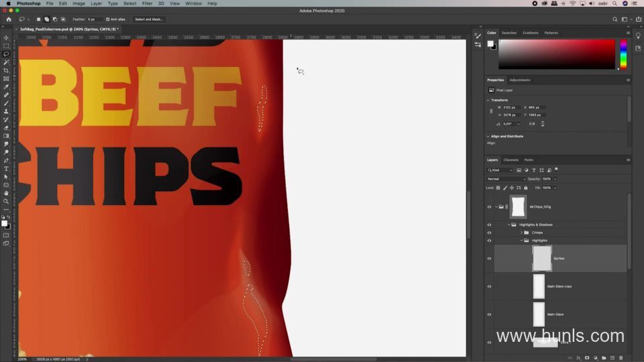Select the Path Selection tool
The height and width of the screenshot is (362, 644).
point(6,177)
